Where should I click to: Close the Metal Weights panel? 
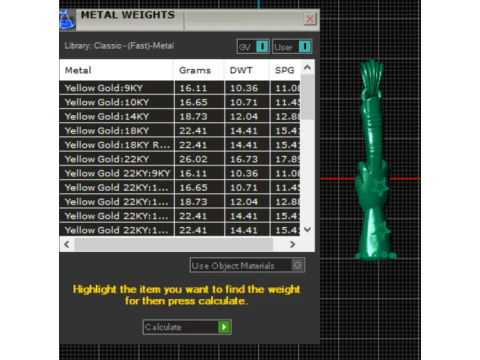[310, 19]
